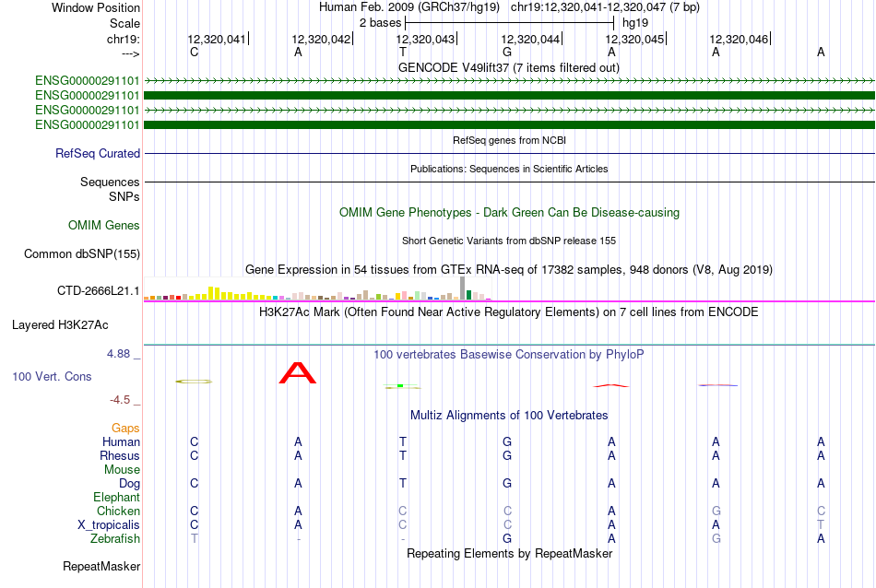876x588 pixels.
Task: Open 'Short Genetic Variants from dbSNP release 155'
Action: coord(509,241)
